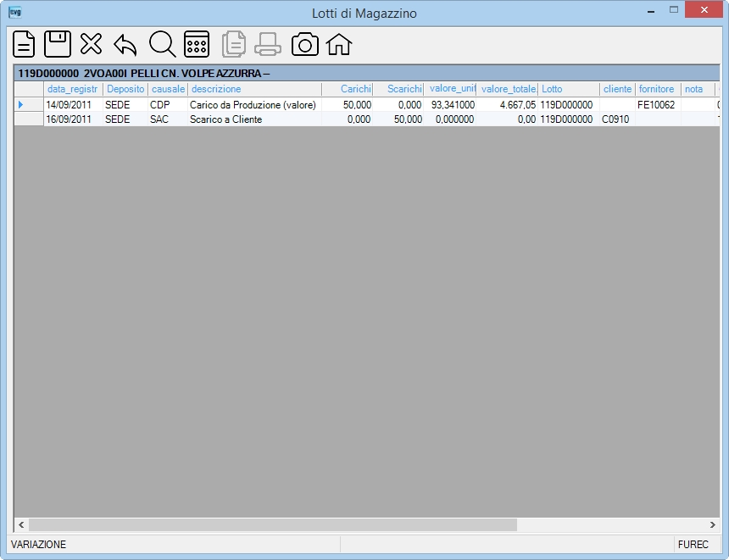The image size is (729, 560).
Task: Save using the floppy disk icon
Action: pos(58,44)
